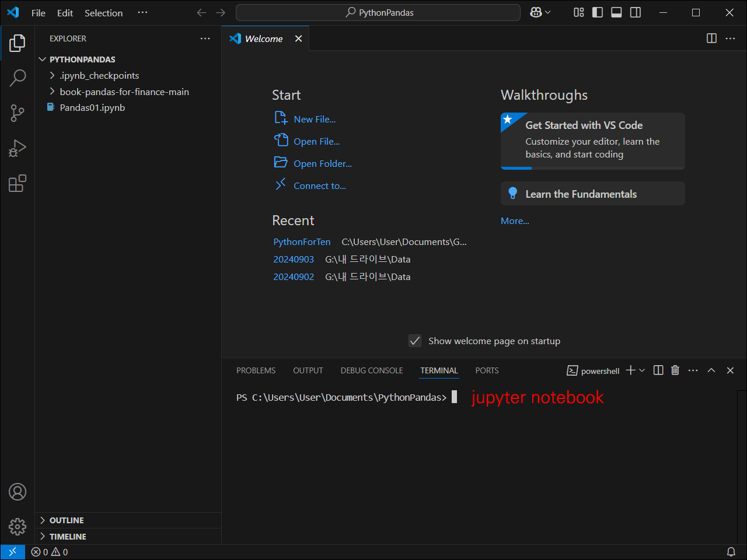Maximize terminal panel size with chevron up
This screenshot has height=560, width=747.
tap(711, 370)
